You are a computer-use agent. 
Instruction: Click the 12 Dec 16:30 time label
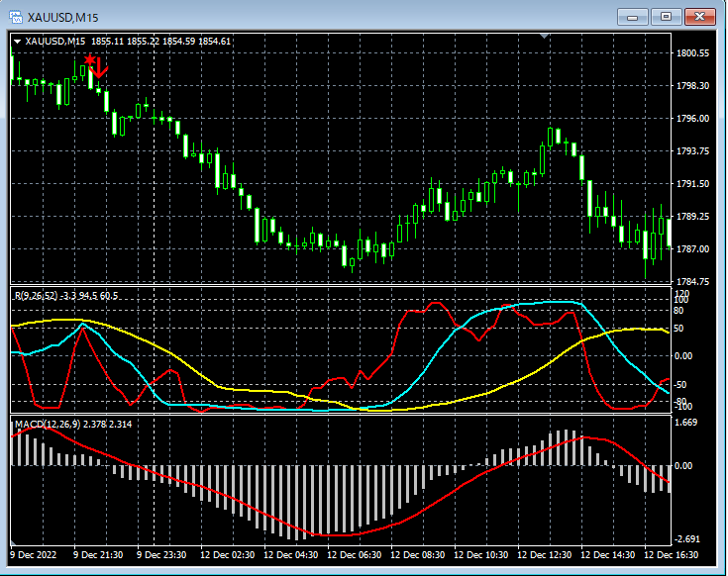(670, 555)
